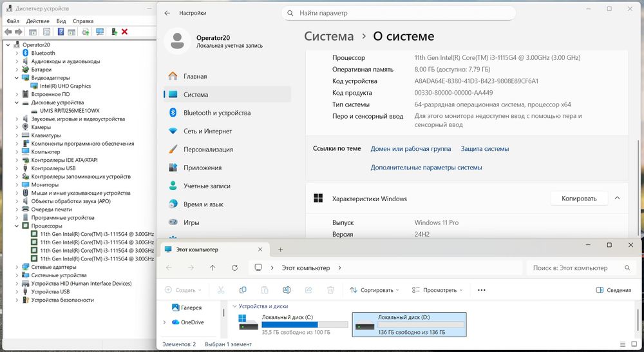Select the UMIS RPJTJ256MEE1OWX disk drive
644x352 pixels.
coord(70,111)
